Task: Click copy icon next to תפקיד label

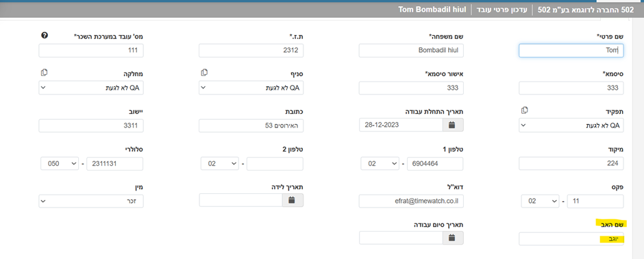Action: (524, 110)
